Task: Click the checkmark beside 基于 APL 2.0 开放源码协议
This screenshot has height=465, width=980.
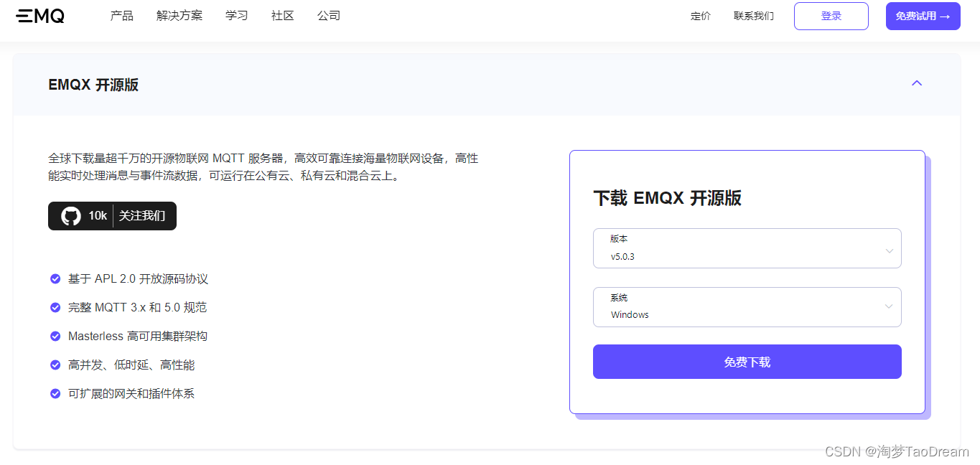Action: (55, 278)
